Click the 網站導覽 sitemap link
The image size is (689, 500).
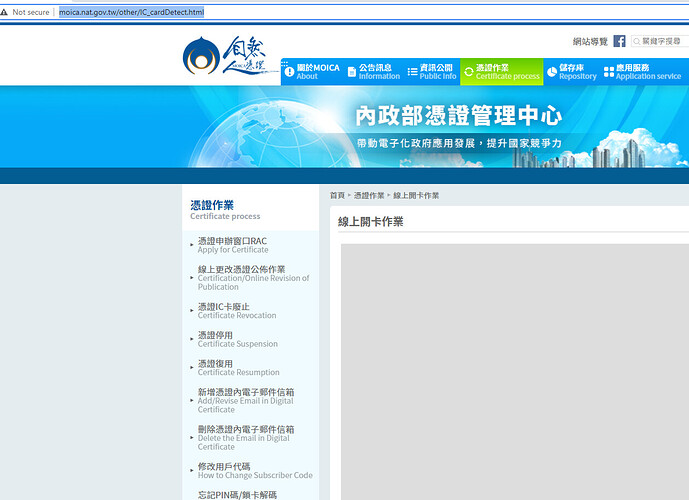[590, 41]
